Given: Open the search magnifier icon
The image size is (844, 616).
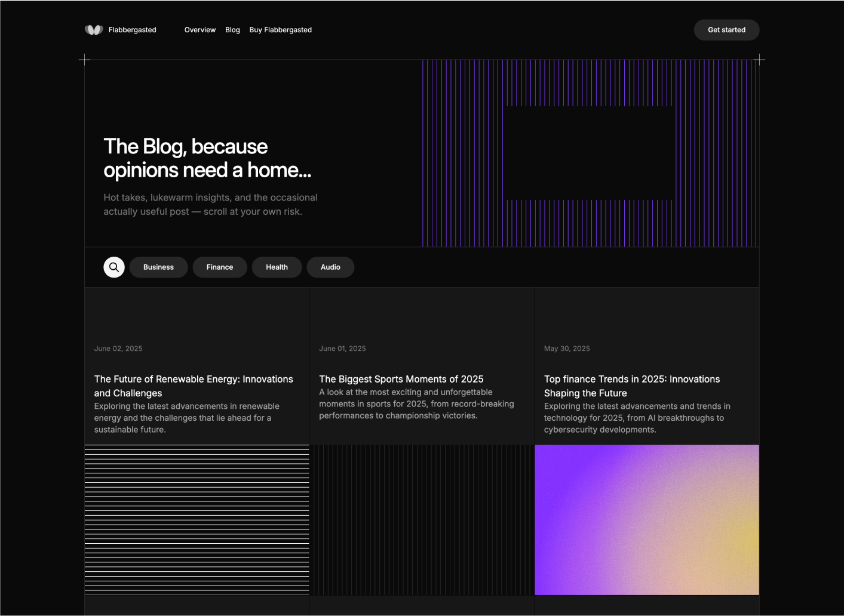Looking at the screenshot, I should pyautogui.click(x=114, y=267).
